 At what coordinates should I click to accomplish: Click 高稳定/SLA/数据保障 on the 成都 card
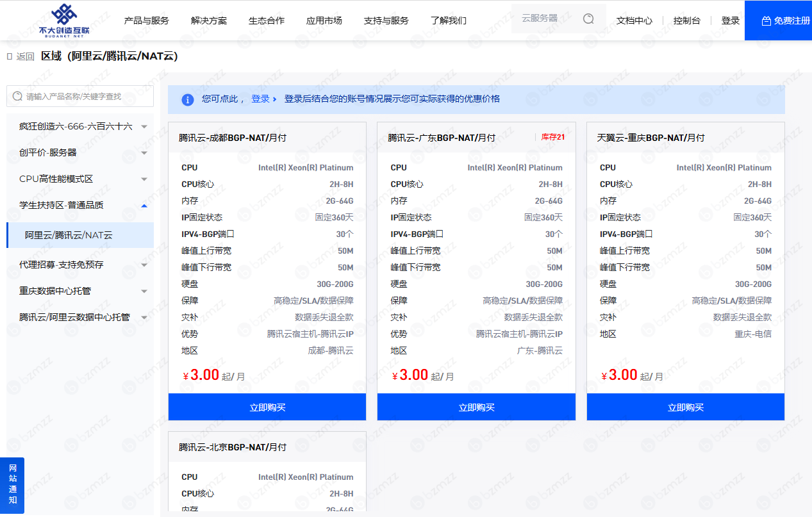click(313, 301)
